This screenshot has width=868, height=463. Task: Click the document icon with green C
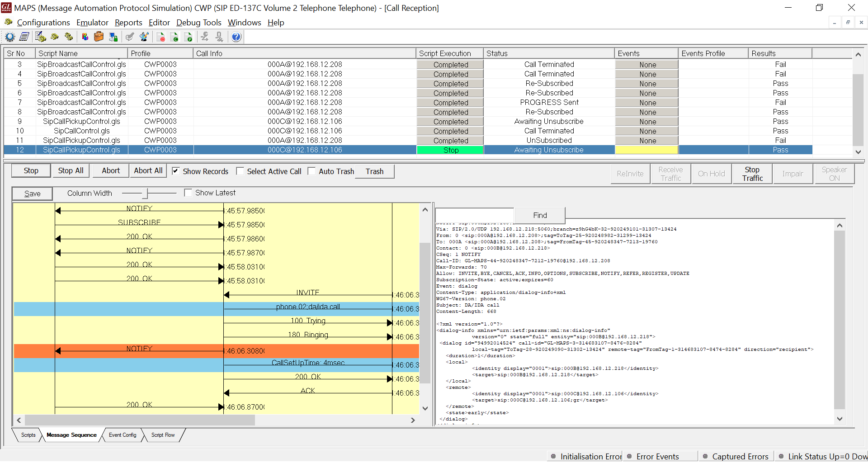(175, 37)
